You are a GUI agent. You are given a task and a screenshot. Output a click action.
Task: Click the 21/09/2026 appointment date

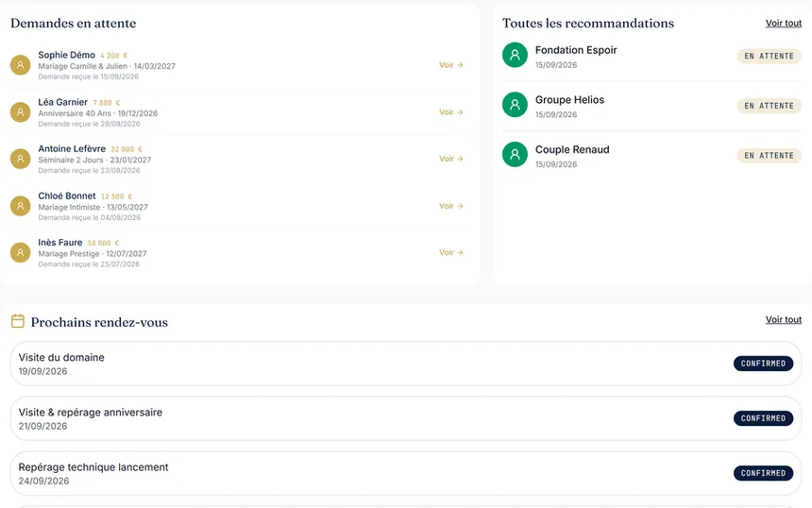click(43, 426)
